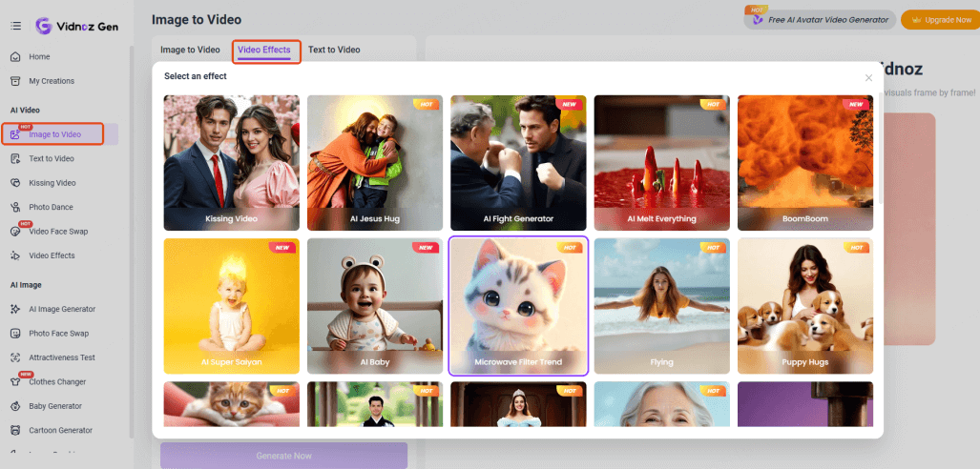This screenshot has width=980, height=469.
Task: Click the AI Image section heading
Action: click(26, 285)
